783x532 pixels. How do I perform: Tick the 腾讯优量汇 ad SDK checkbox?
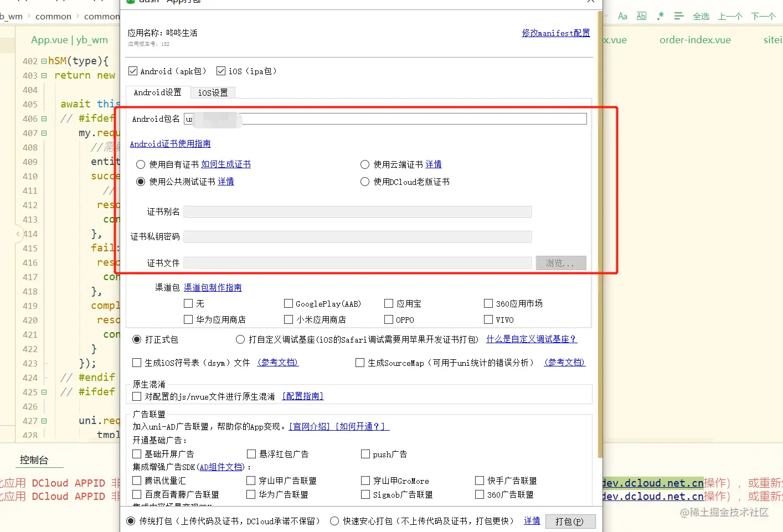coord(137,481)
